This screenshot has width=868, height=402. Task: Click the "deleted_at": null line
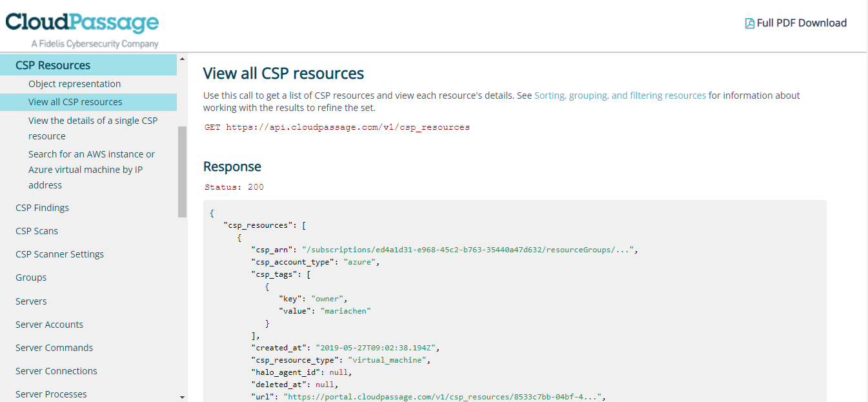point(294,385)
